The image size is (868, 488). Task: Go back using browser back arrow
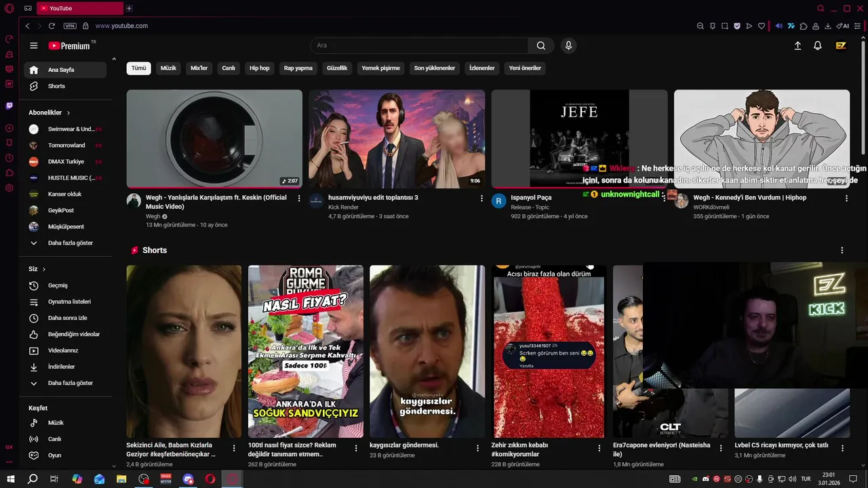[x=27, y=26]
